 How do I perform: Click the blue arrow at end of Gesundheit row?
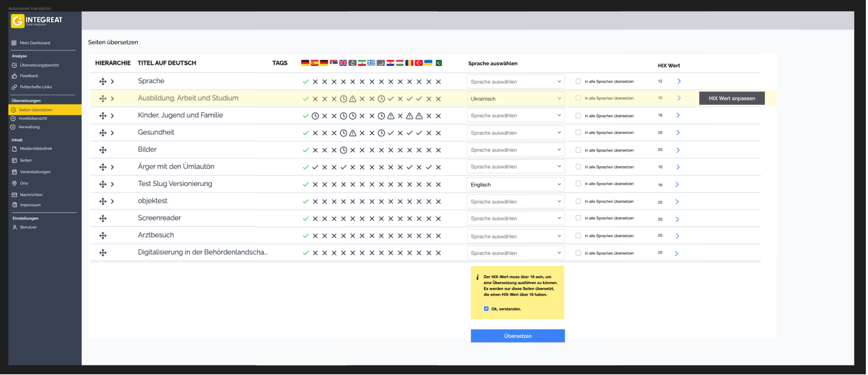tap(678, 132)
